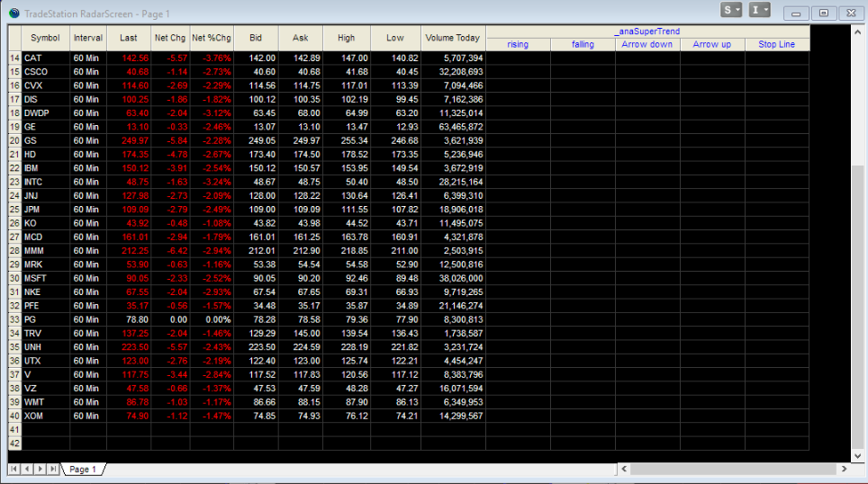Click HD last price 174.35
Image resolution: width=868 pixels, height=484 pixels.
tap(129, 155)
